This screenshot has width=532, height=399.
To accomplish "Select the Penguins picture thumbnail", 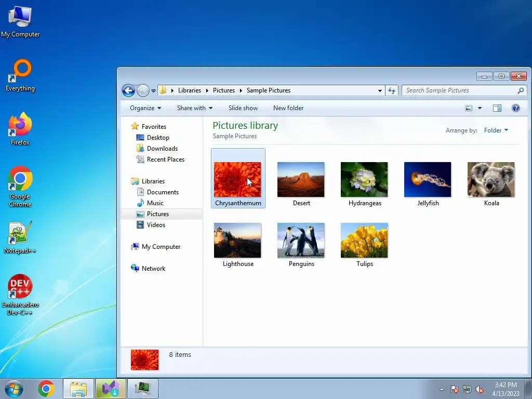I will [x=301, y=240].
